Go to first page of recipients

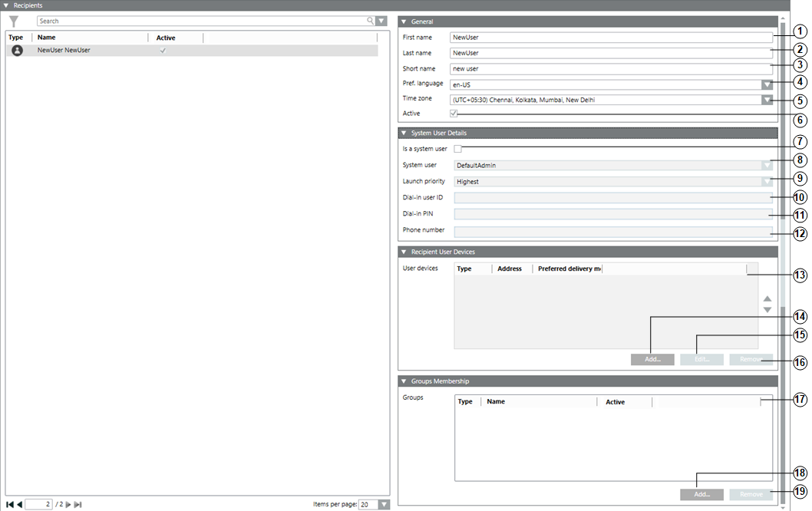[10, 504]
